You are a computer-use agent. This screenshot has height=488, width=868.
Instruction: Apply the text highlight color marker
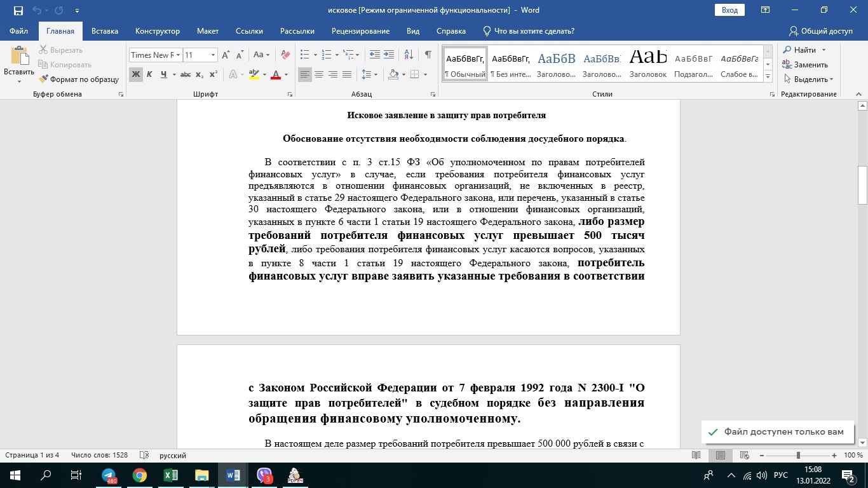pos(254,75)
